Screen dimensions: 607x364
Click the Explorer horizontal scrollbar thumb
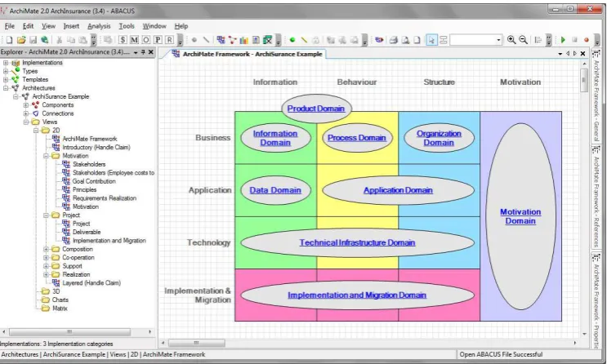coord(69,332)
